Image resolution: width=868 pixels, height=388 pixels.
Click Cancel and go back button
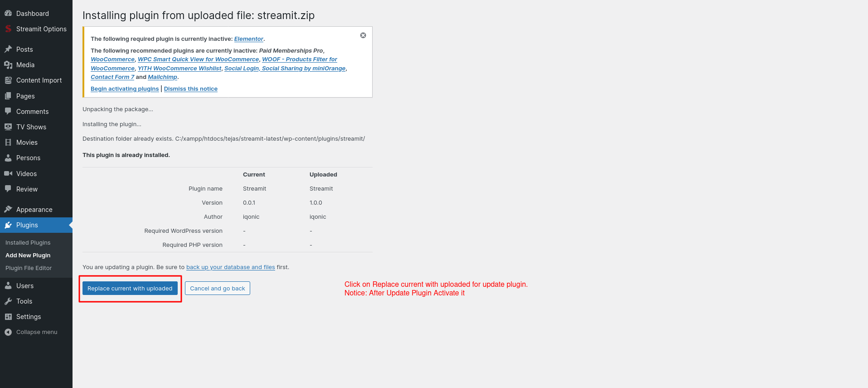[x=218, y=288]
